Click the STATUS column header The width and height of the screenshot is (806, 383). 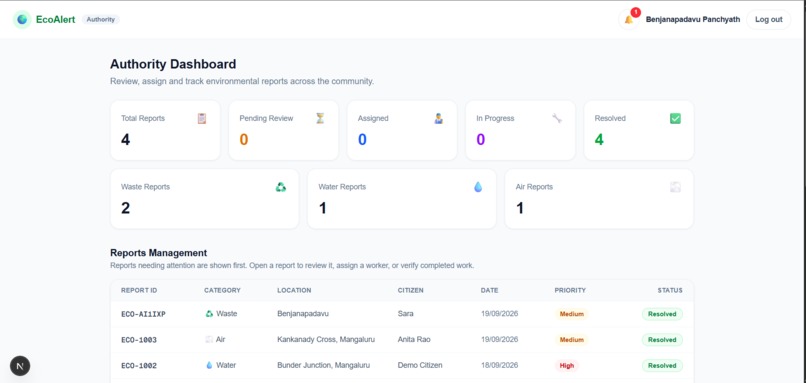pyautogui.click(x=670, y=290)
